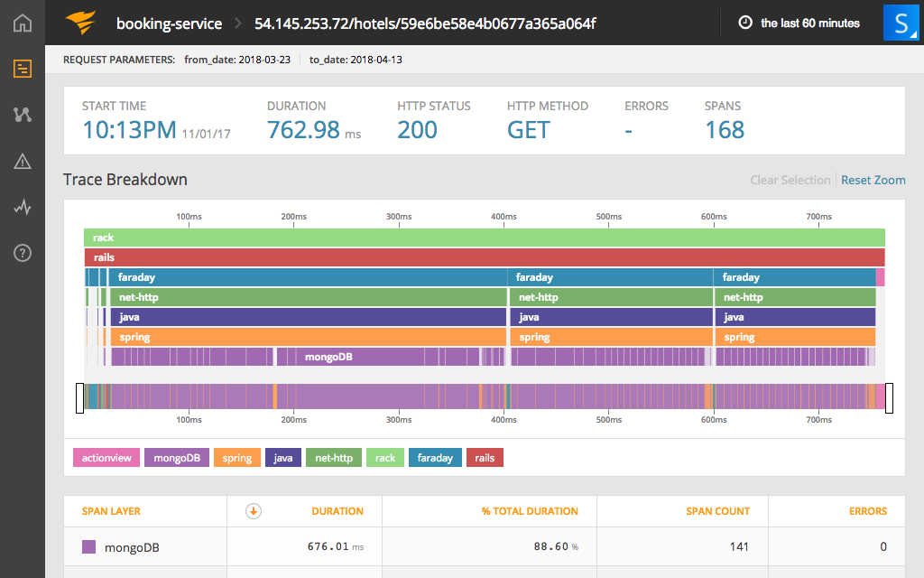Select the Traces icon in the sidebar
924x578 pixels.
(22, 68)
